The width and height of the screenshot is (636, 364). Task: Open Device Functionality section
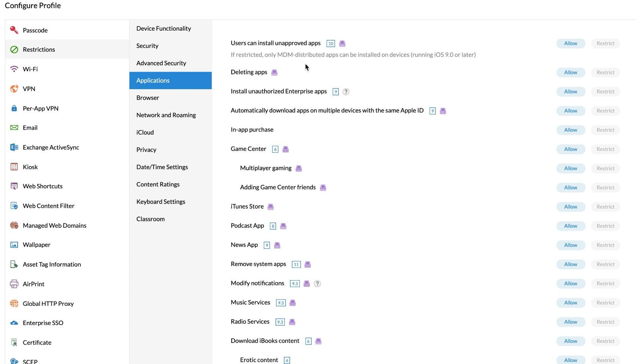(171, 28)
